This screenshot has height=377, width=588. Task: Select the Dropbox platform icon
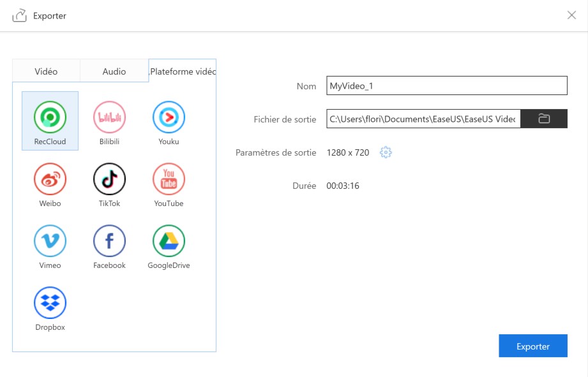[50, 303]
